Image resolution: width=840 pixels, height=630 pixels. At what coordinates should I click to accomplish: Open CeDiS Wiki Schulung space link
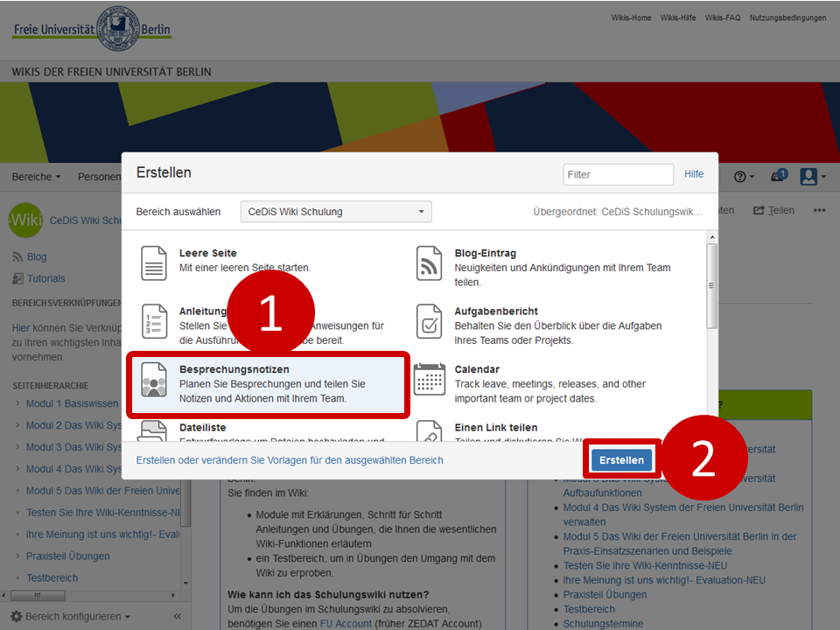pos(86,220)
